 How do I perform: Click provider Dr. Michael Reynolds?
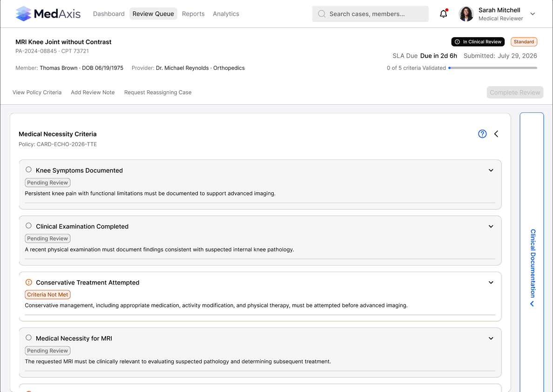pyautogui.click(x=182, y=68)
